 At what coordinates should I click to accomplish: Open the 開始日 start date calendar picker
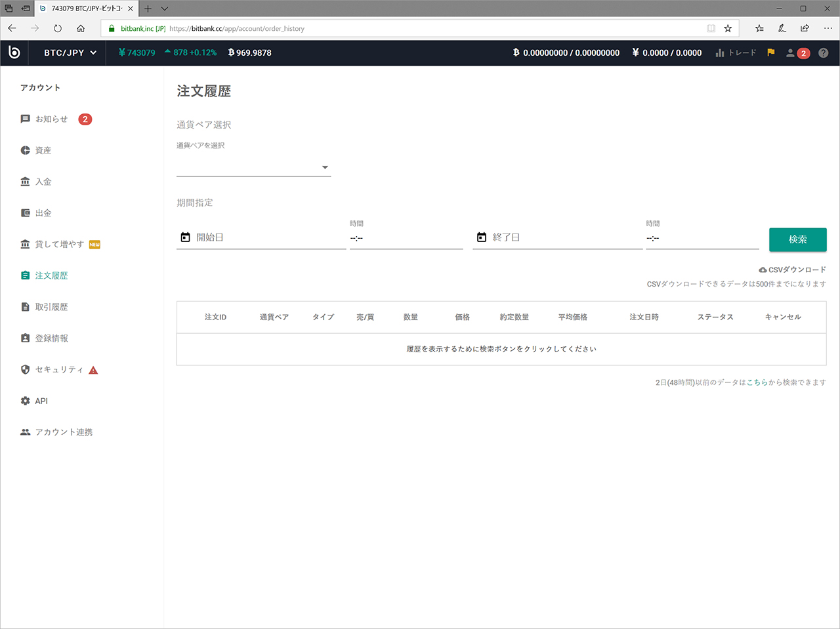185,237
